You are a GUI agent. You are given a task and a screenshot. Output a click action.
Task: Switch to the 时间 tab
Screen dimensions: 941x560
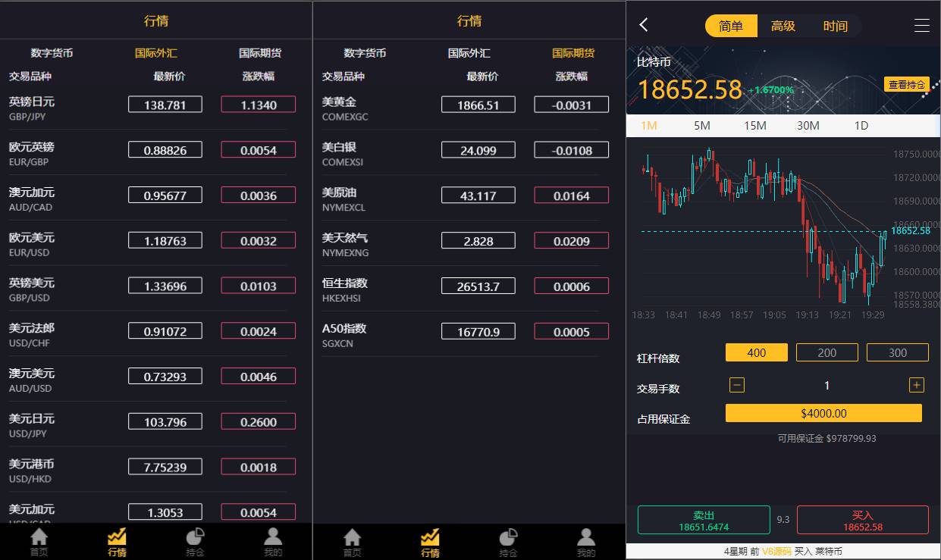(835, 25)
